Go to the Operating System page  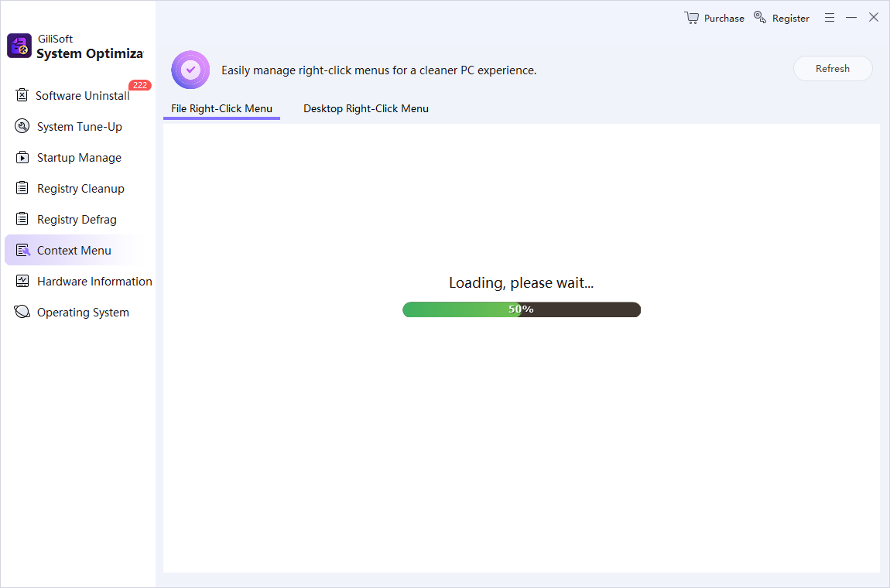(x=83, y=312)
